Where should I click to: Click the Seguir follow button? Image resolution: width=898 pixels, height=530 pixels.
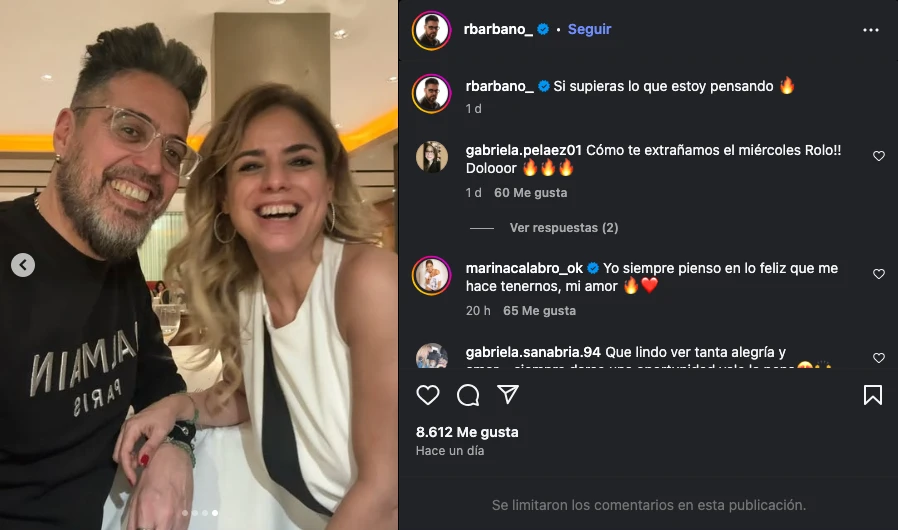(x=589, y=30)
